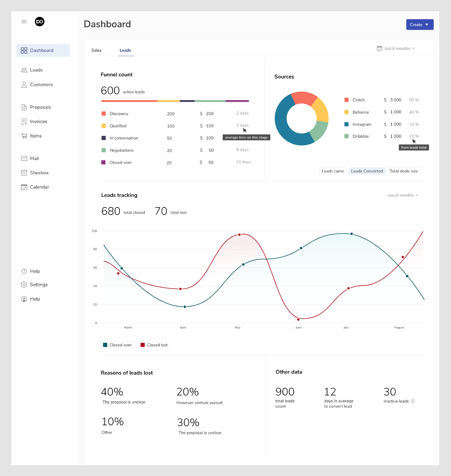Toggle the Leads came filter chip

(x=333, y=171)
